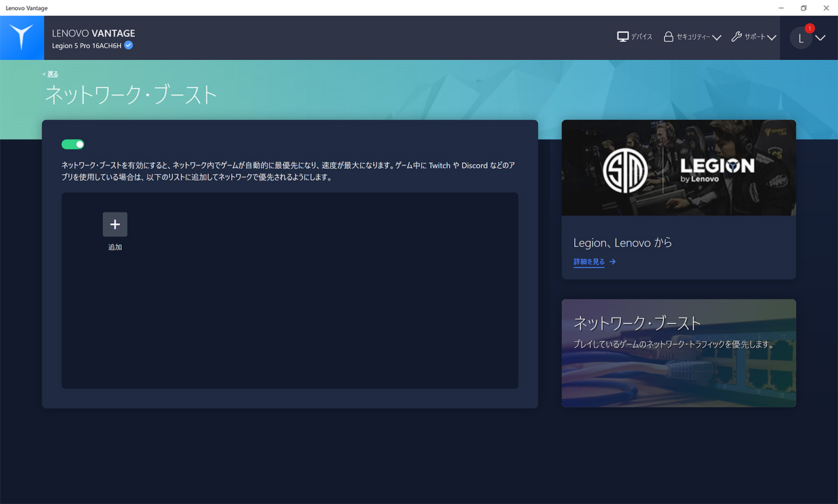
Task: Click the Lenovo Vantage Y logo
Action: (x=22, y=38)
